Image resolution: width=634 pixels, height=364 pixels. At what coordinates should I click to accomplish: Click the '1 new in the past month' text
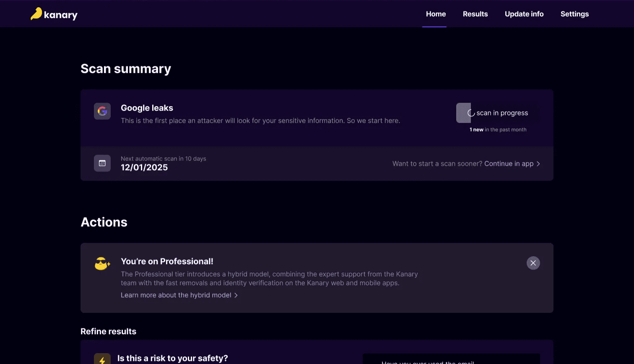click(x=498, y=130)
